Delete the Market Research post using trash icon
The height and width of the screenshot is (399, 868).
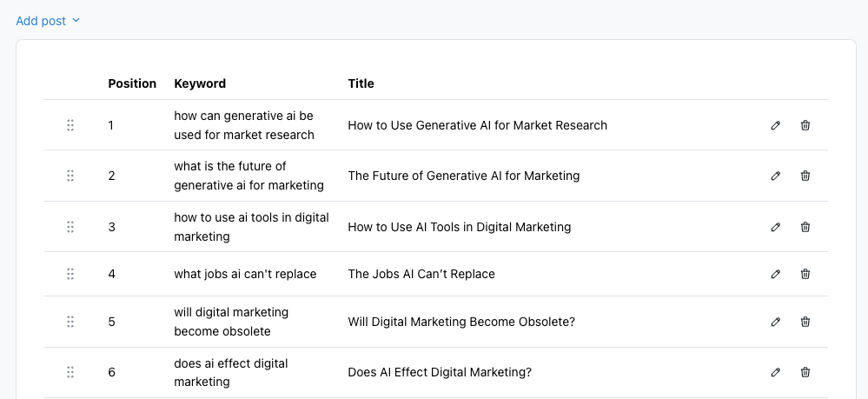click(x=805, y=125)
